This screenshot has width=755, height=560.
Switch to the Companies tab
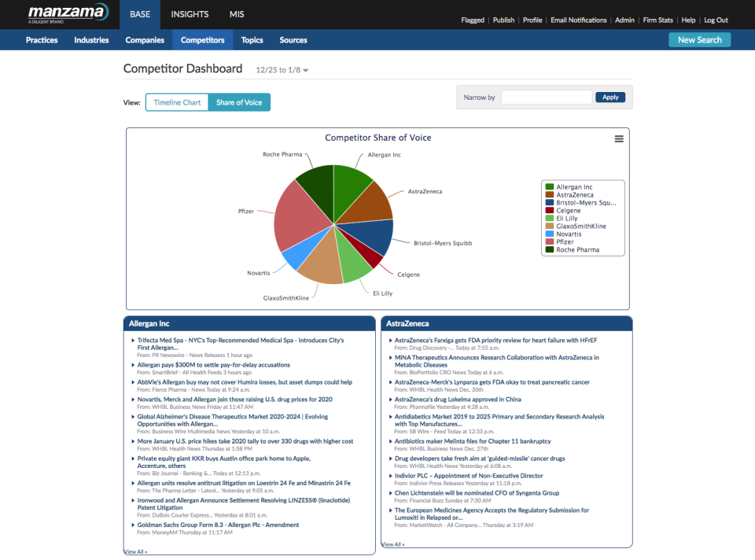145,39
